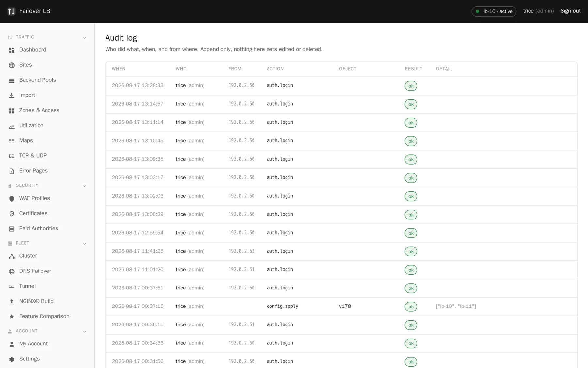Open the Dashboard grid icon
The height and width of the screenshot is (368, 588).
pyautogui.click(x=12, y=50)
